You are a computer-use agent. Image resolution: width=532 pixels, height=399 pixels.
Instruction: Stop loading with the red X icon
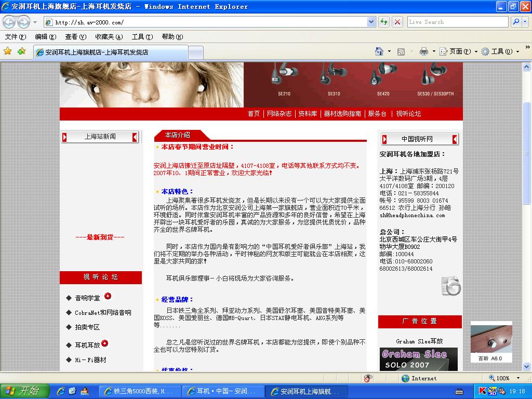397,22
